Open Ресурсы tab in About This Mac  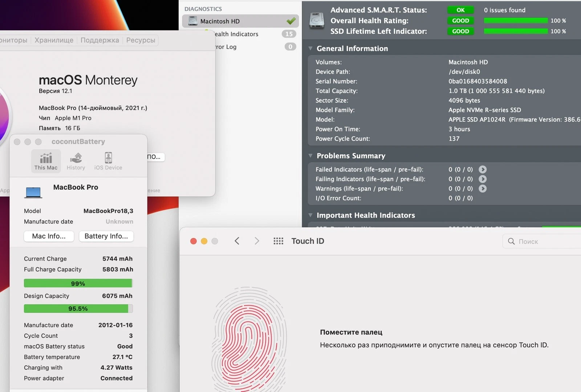click(141, 40)
